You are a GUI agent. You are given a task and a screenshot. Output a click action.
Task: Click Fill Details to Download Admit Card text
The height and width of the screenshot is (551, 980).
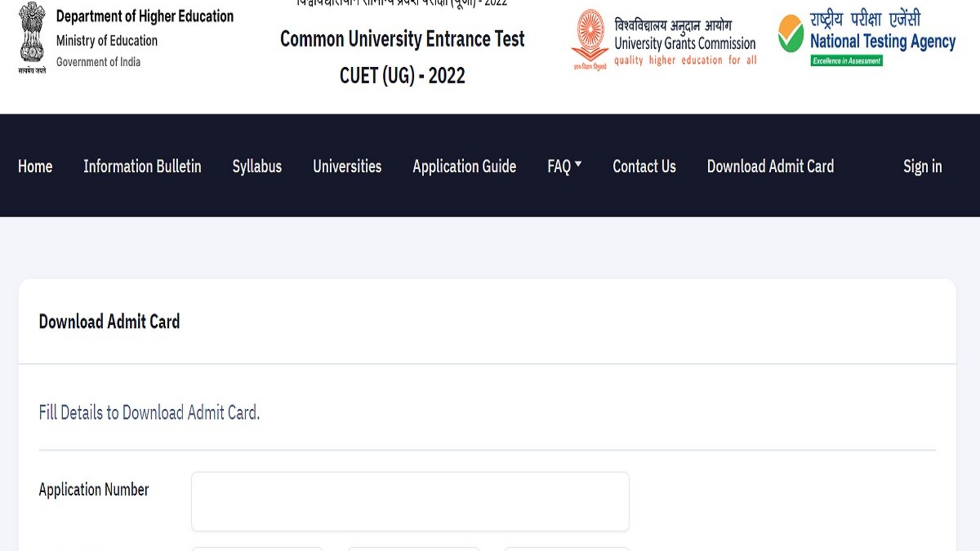(x=149, y=413)
